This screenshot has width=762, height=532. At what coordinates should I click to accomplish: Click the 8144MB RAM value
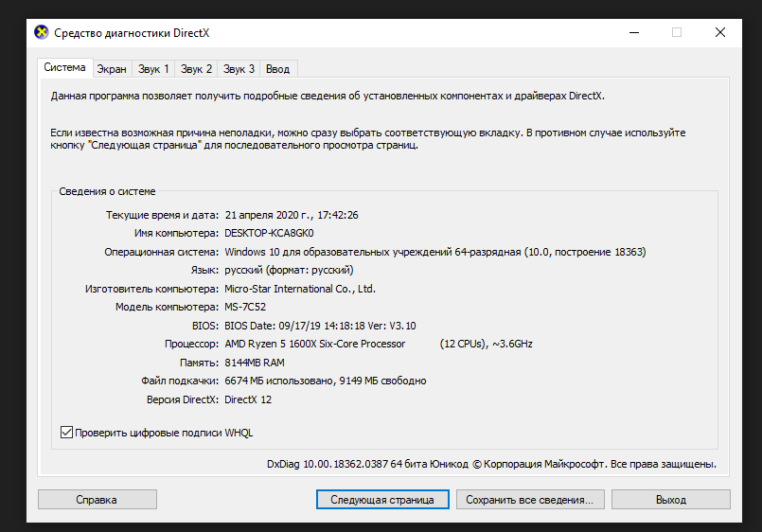click(x=255, y=363)
